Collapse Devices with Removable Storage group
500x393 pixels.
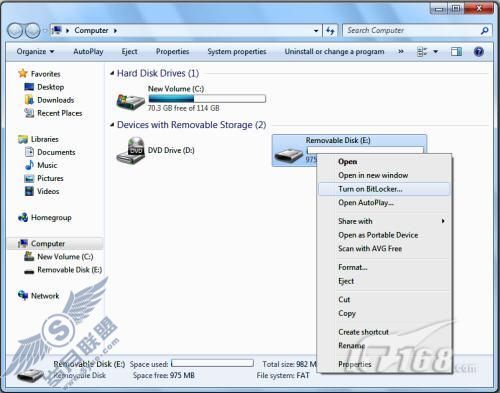pos(112,125)
